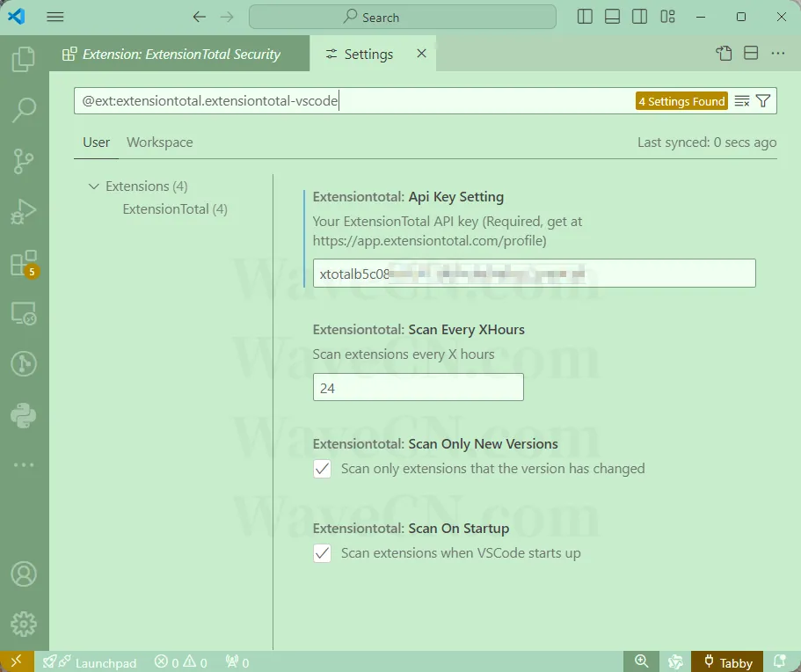Open Launchpad in the status bar
Screen dimensions: 801x672
[x=90, y=662]
